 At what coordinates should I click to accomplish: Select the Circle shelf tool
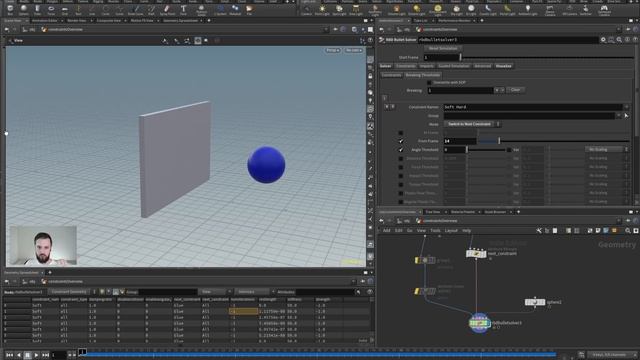[105, 10]
